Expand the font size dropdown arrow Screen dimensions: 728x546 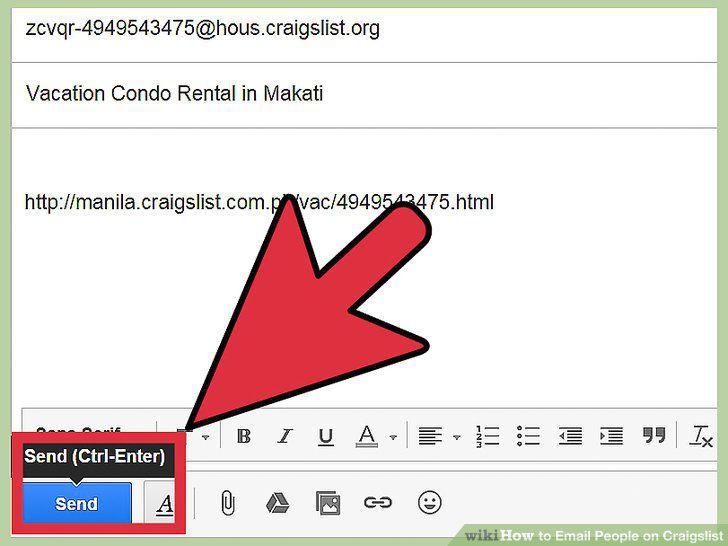205,437
